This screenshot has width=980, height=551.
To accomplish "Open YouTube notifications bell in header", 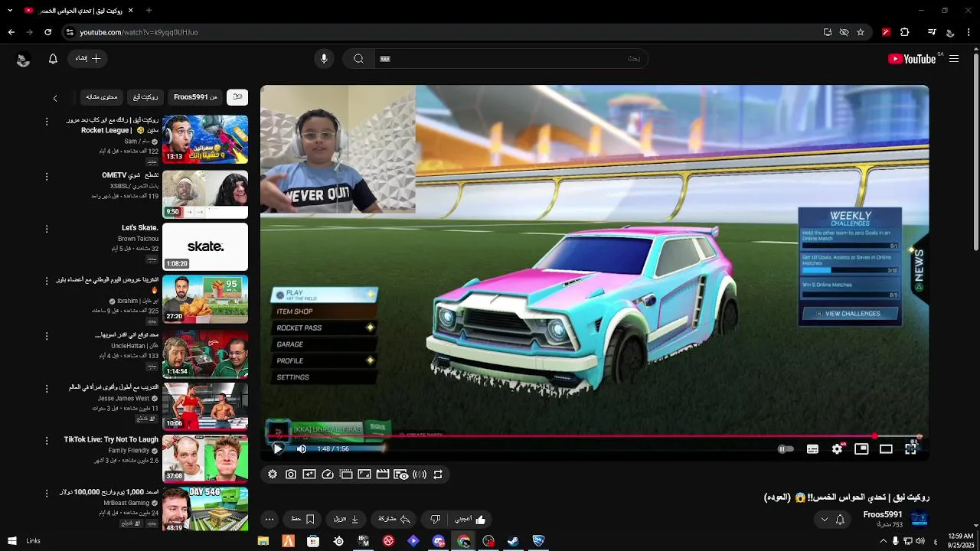I will click(x=53, y=58).
